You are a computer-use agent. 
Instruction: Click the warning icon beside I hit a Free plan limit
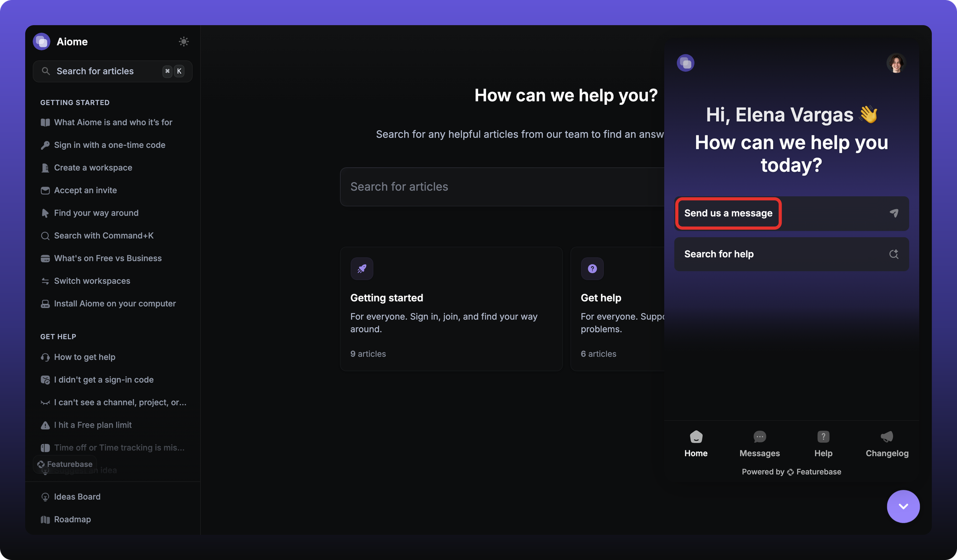(x=45, y=425)
